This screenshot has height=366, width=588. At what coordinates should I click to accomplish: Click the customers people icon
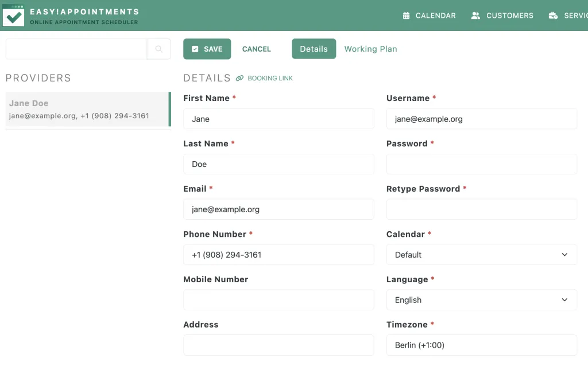[475, 15]
